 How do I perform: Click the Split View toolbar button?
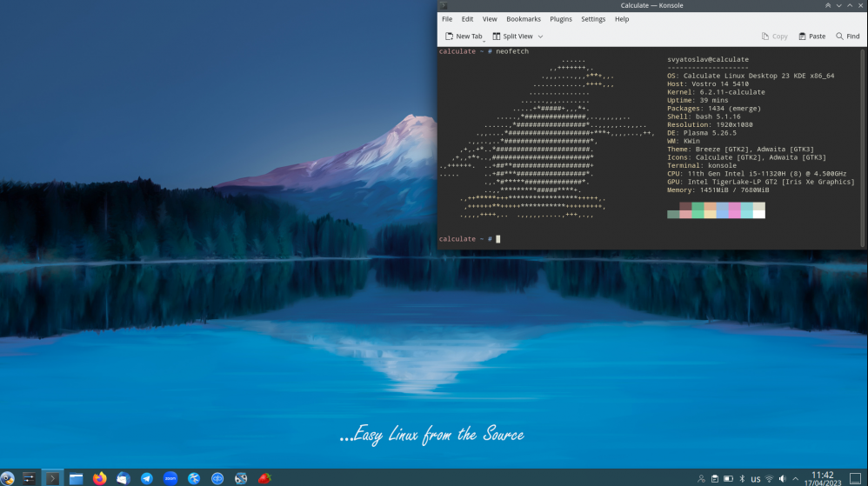(x=512, y=37)
